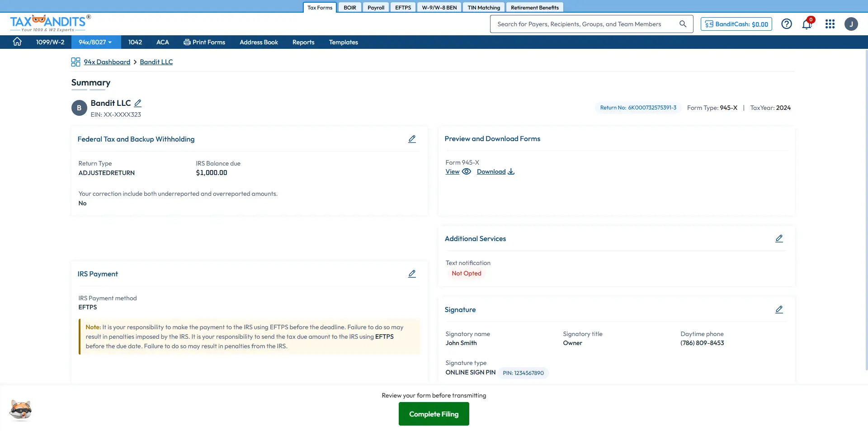
Task: Click the BanditCash $0.00 button
Action: (x=736, y=24)
